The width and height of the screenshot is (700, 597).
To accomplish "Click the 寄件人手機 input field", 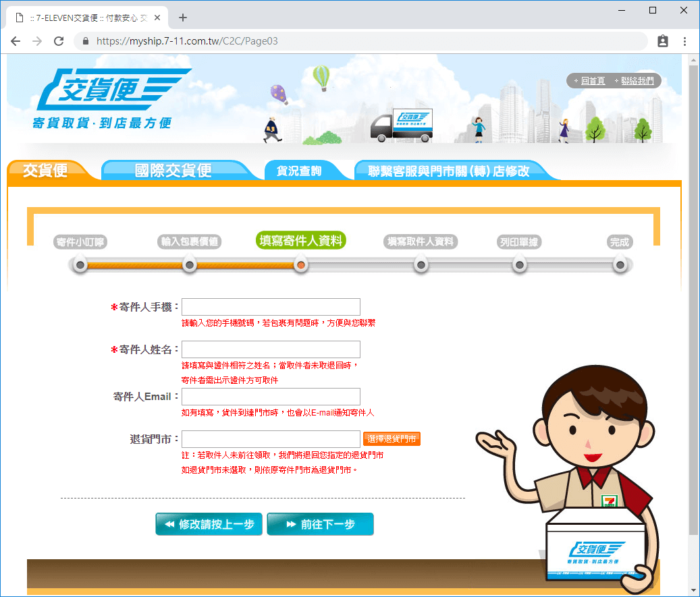I will (x=270, y=306).
